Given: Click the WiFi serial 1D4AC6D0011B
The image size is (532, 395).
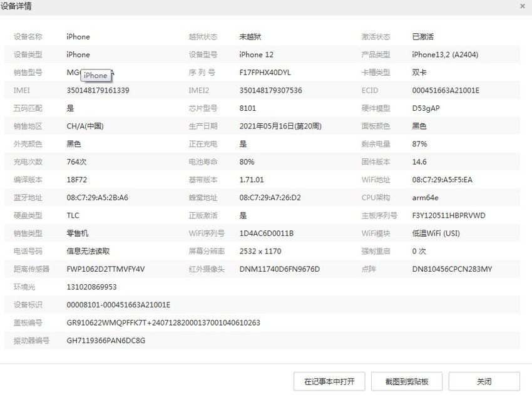Looking at the screenshot, I should (x=267, y=233).
